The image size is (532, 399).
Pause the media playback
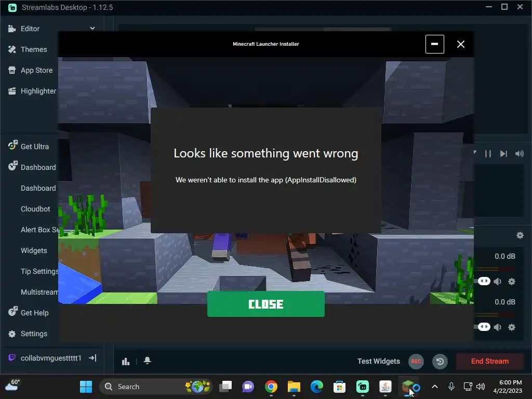(488, 154)
